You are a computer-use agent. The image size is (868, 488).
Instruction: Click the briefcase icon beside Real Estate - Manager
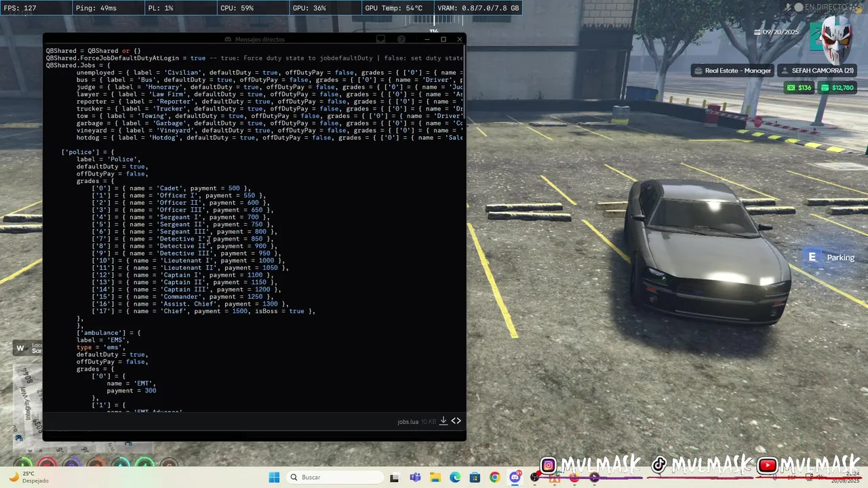point(698,70)
